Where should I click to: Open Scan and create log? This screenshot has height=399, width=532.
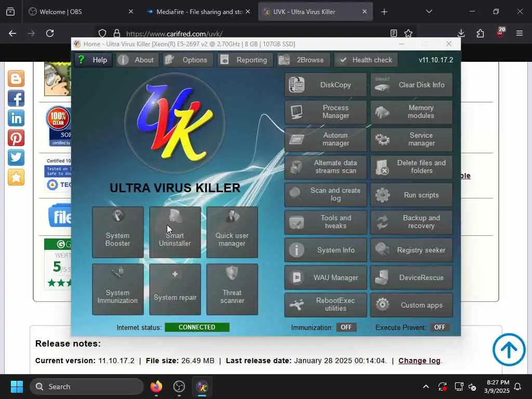pyautogui.click(x=325, y=195)
